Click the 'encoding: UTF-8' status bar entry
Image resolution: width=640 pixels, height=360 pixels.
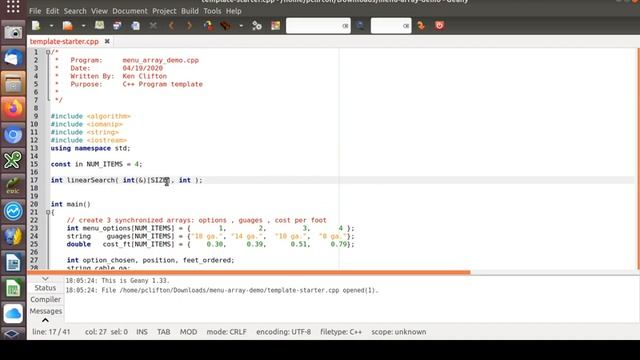click(283, 332)
